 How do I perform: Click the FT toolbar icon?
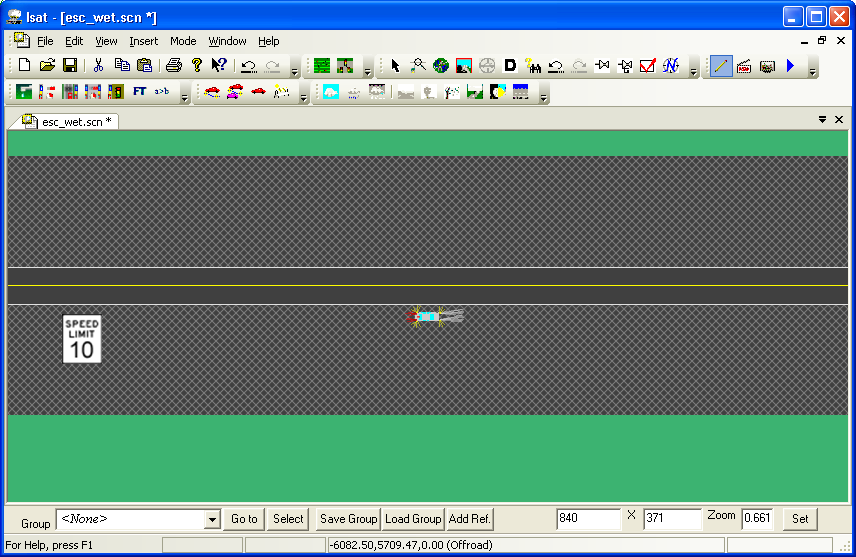(139, 92)
